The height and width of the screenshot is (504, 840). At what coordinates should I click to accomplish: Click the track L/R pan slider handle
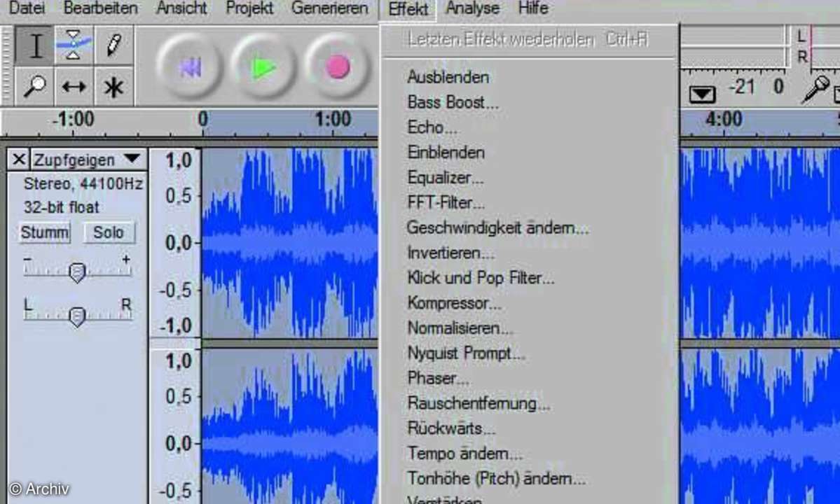coord(77,316)
